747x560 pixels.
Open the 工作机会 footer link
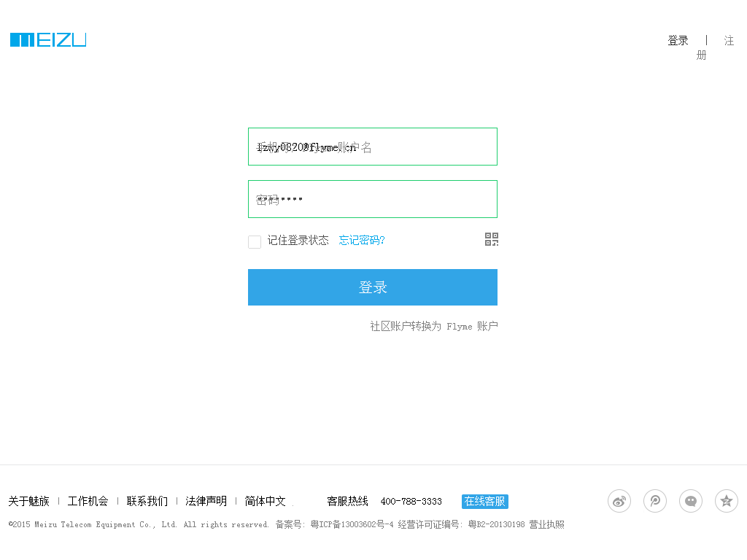pyautogui.click(x=88, y=501)
